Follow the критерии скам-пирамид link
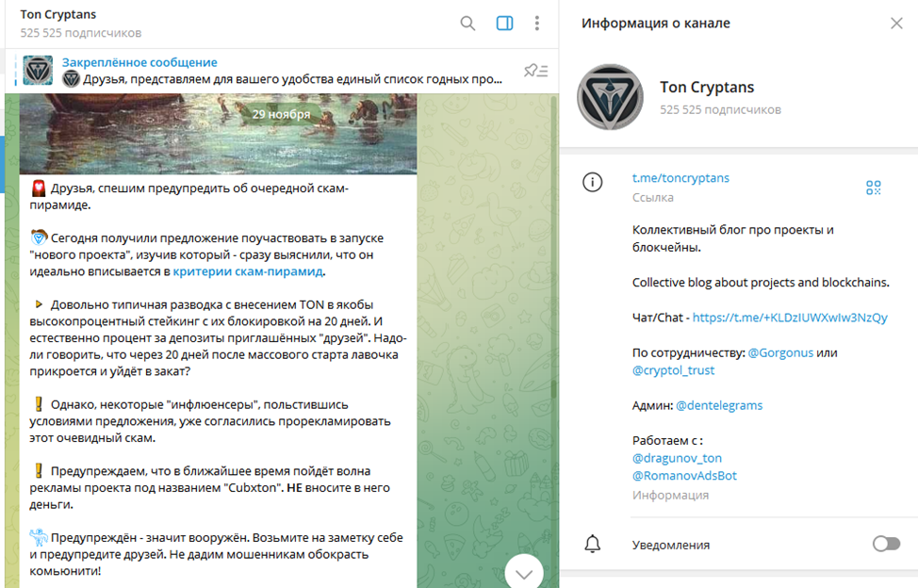Screen dimensions: 918x588 248,271
